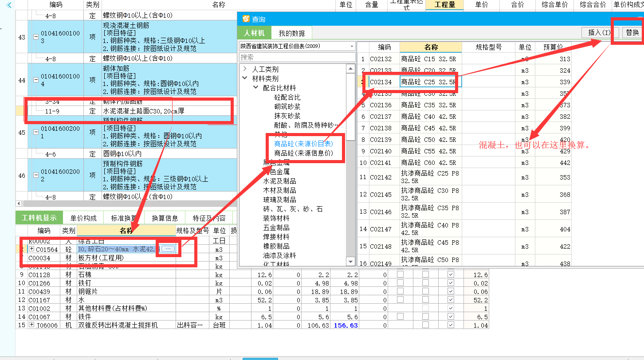Open the ellipsis browse button in the C01564 name cell
The height and width of the screenshot is (360, 644).
click(168, 249)
